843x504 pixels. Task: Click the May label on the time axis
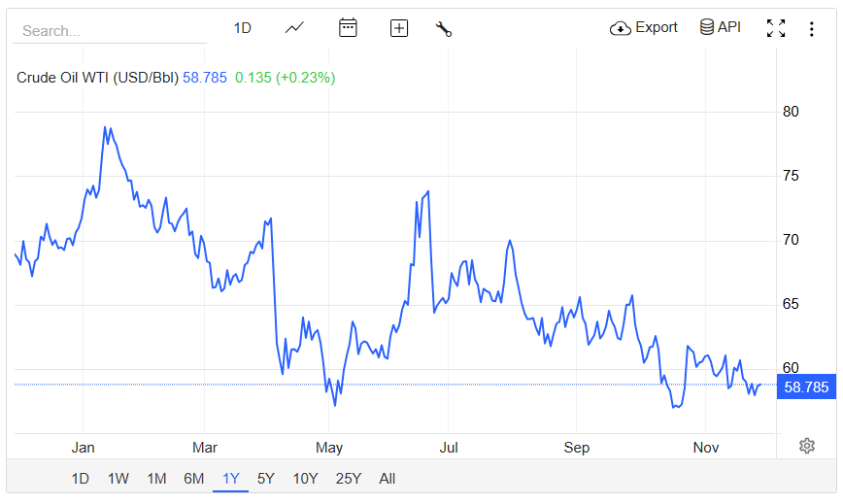(x=329, y=447)
